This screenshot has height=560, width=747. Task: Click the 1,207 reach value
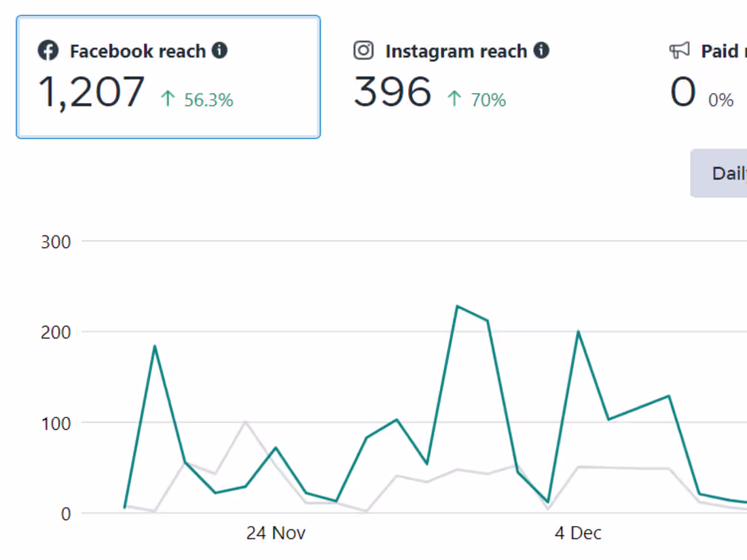pos(92,92)
